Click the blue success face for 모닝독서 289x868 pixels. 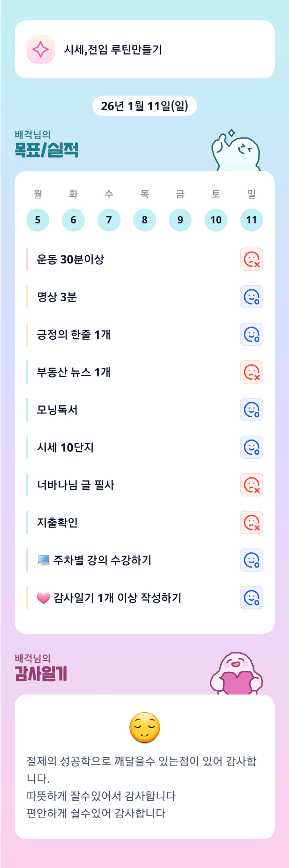pyautogui.click(x=251, y=410)
